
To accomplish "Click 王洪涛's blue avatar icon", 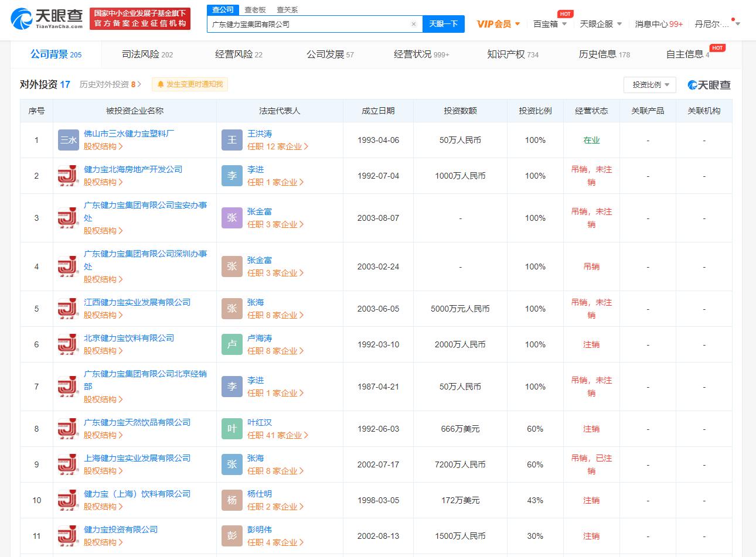I will tap(231, 140).
